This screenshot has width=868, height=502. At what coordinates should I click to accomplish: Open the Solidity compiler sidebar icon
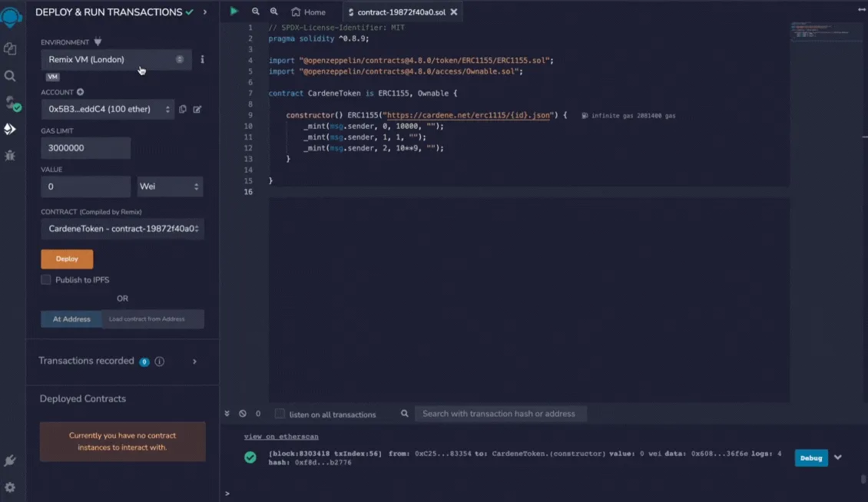[11, 103]
